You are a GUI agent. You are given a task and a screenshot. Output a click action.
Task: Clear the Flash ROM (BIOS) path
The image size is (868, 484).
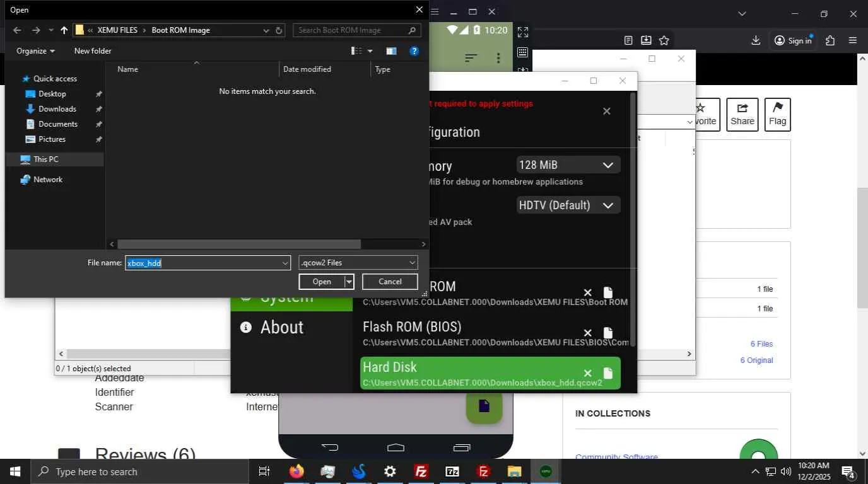[x=587, y=333]
